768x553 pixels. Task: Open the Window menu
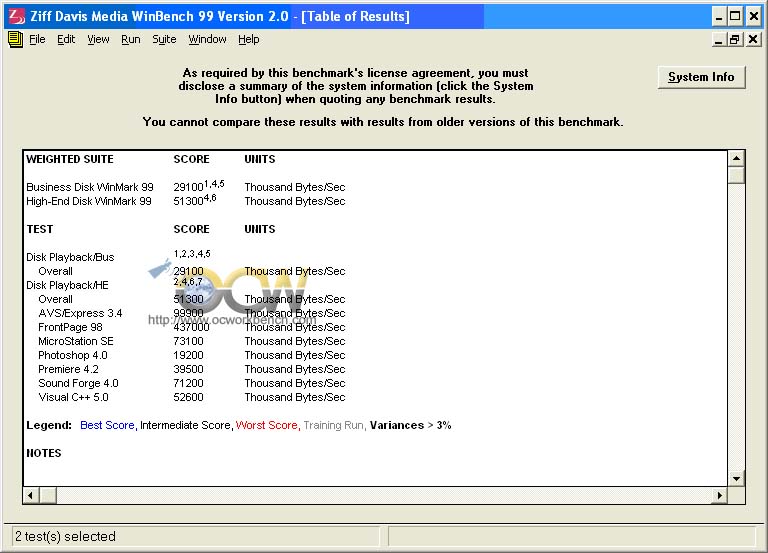pos(208,39)
